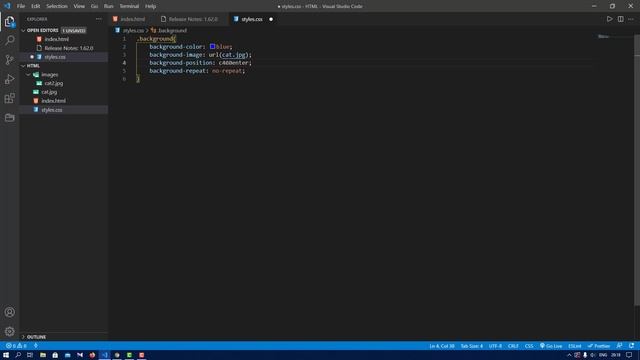This screenshot has width=640, height=360.
Task: Open the View menu
Action: (79, 6)
